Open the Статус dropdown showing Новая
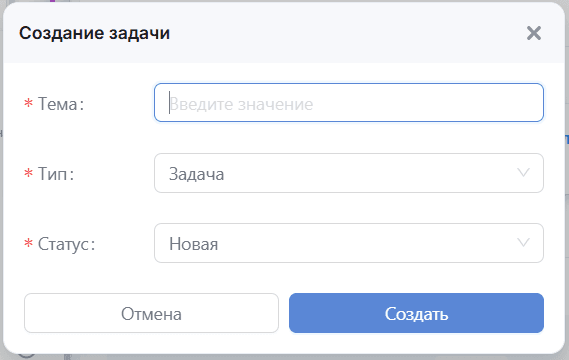This screenshot has width=569, height=360. click(349, 243)
